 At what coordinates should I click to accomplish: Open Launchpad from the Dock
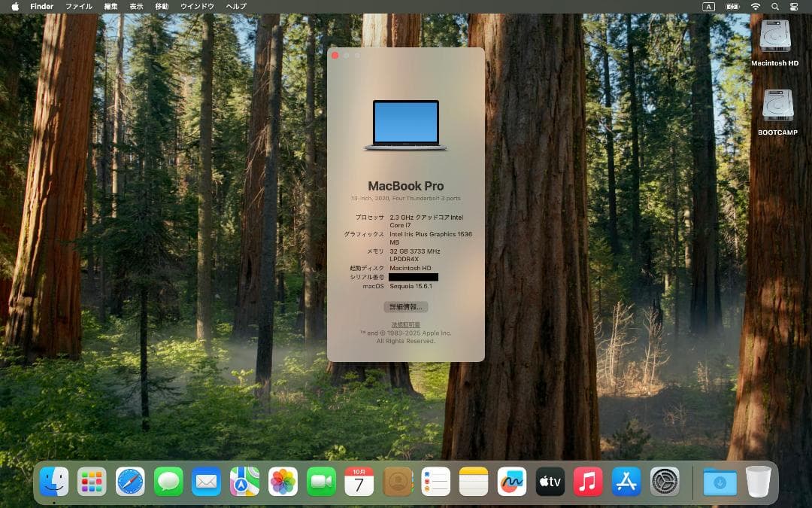pyautogui.click(x=92, y=479)
